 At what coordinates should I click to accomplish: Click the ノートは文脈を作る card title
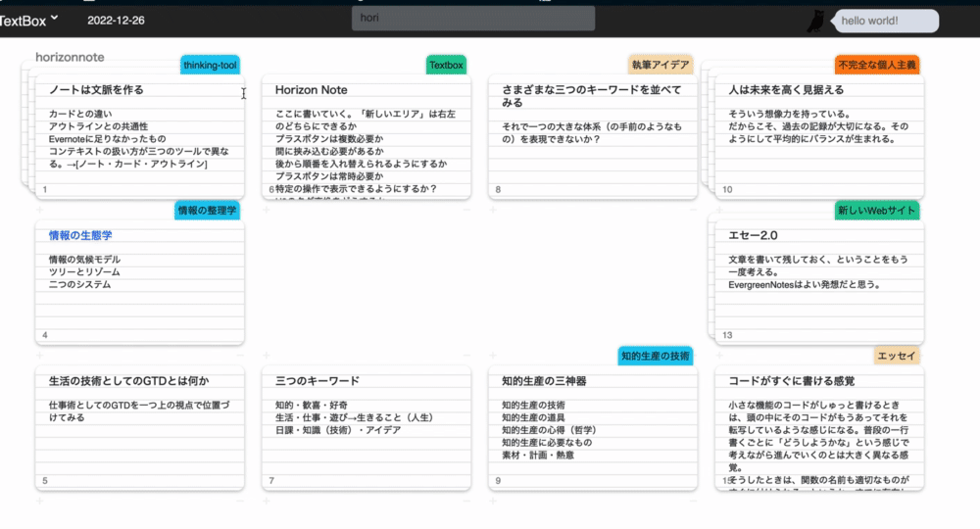(x=96, y=90)
